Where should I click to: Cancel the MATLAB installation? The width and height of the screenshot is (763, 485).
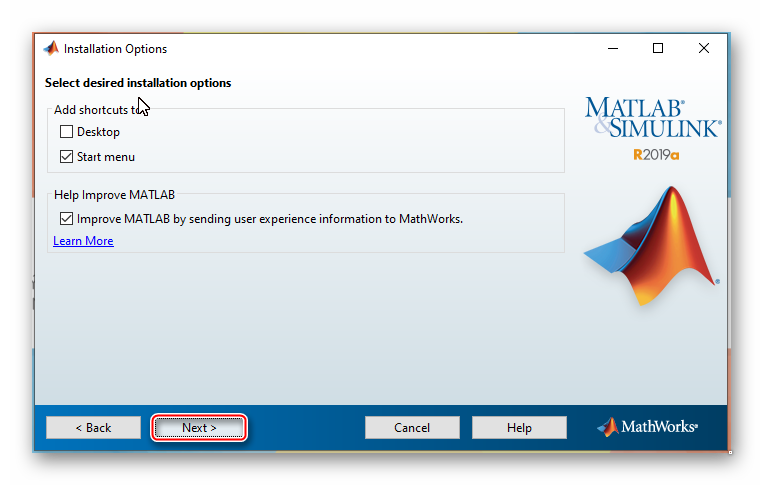tap(412, 428)
